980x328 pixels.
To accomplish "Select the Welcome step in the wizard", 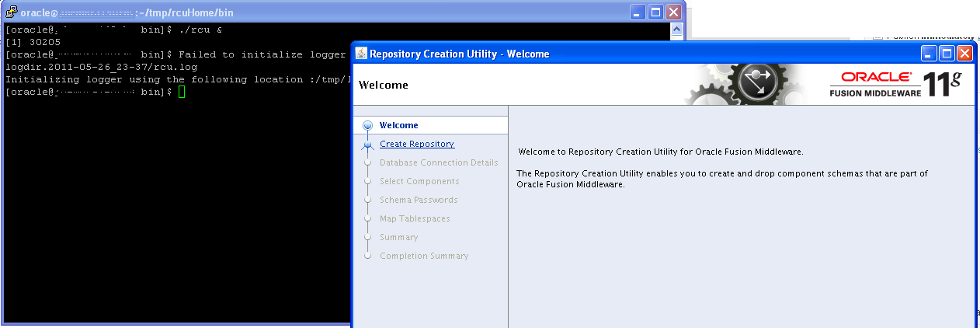I will (x=398, y=125).
